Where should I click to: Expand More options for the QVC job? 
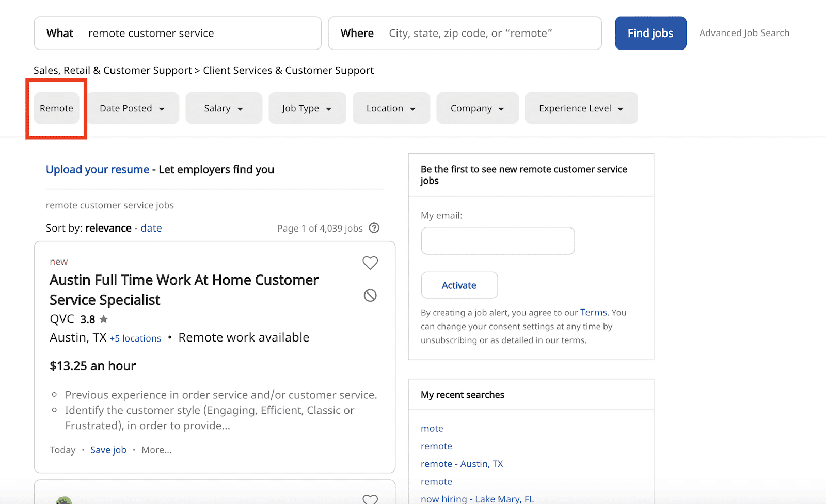point(156,450)
